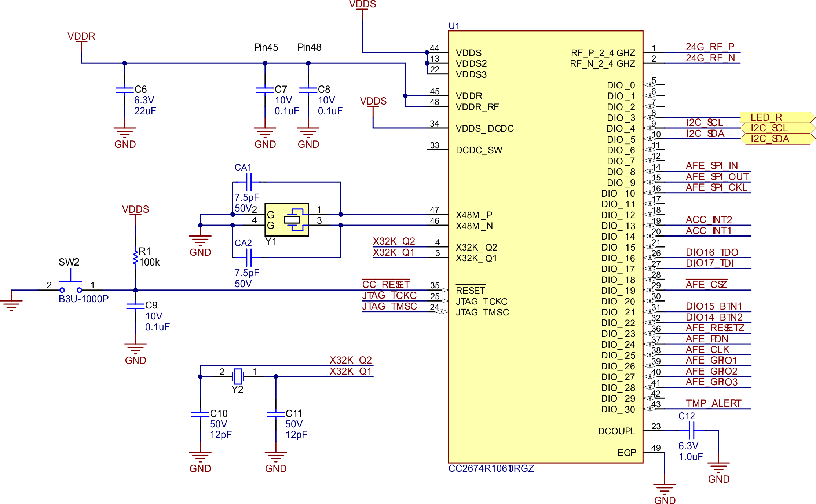Click the DCDC_SW pin name on U1
Screen dimensions: 816x504
tap(479, 150)
